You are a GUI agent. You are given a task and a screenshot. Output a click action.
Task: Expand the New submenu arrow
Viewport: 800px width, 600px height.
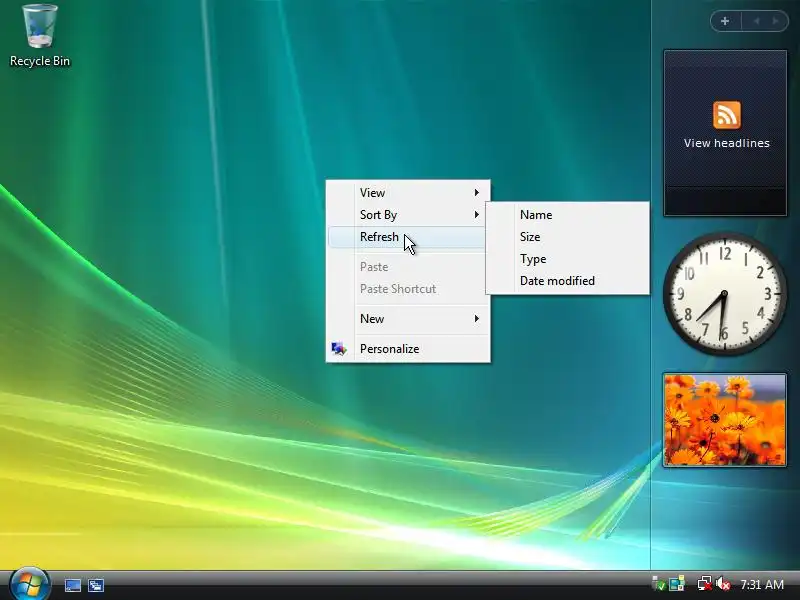(477, 319)
